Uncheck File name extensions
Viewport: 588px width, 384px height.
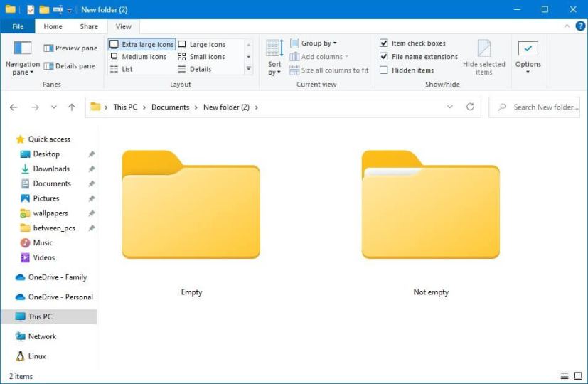(384, 57)
